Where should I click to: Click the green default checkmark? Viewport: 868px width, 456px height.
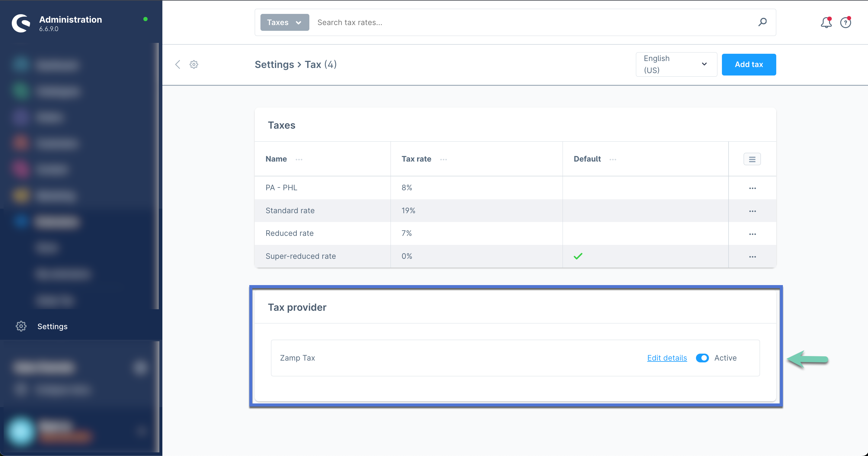pos(578,256)
